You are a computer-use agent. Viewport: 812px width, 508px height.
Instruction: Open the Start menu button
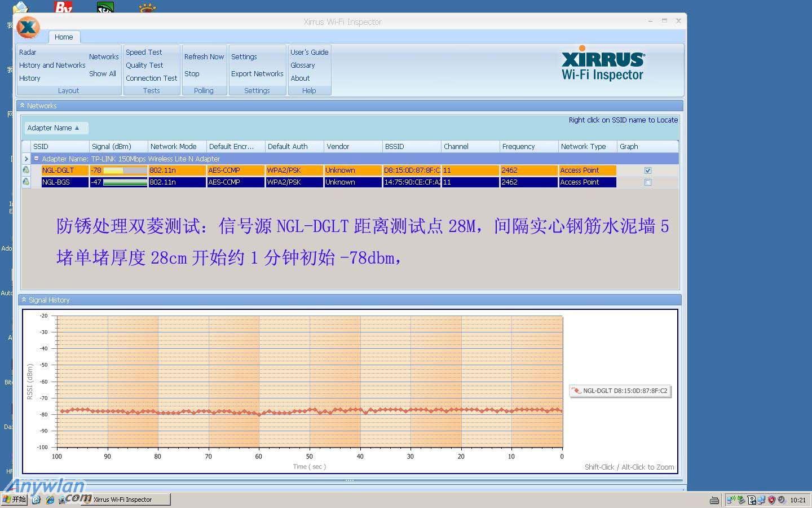(15, 500)
